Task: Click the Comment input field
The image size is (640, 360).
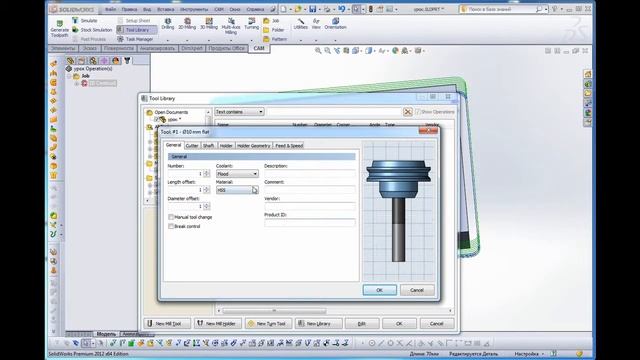Action: pyautogui.click(x=309, y=190)
